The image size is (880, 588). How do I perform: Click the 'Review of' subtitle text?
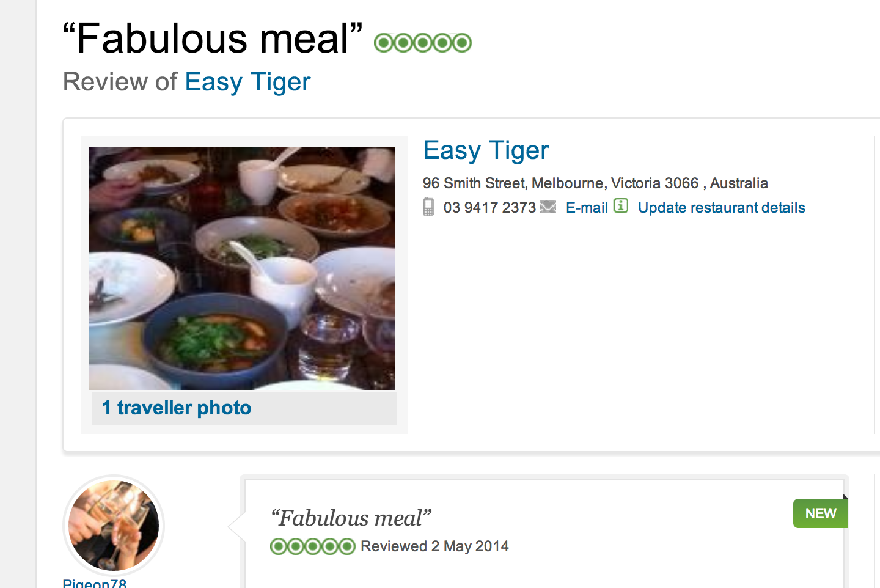click(120, 82)
